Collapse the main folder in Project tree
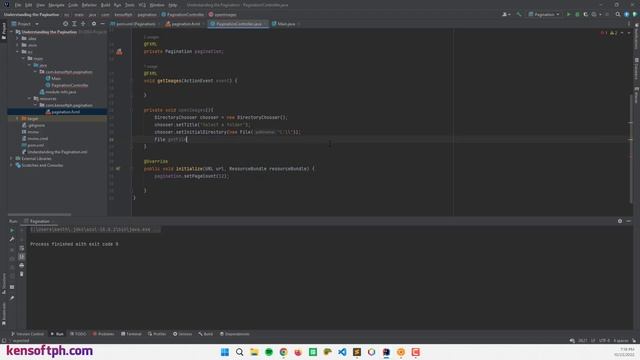The image size is (640, 360). 23,58
